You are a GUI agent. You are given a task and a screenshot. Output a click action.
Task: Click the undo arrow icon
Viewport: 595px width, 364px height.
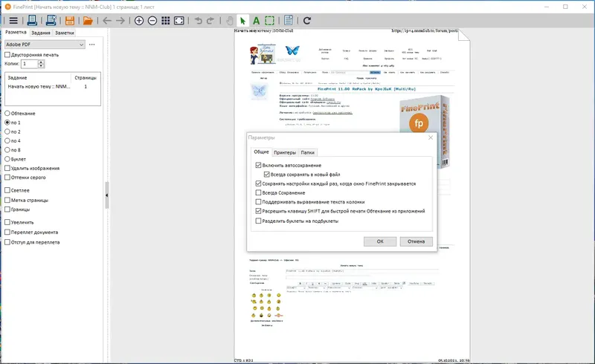(198, 21)
